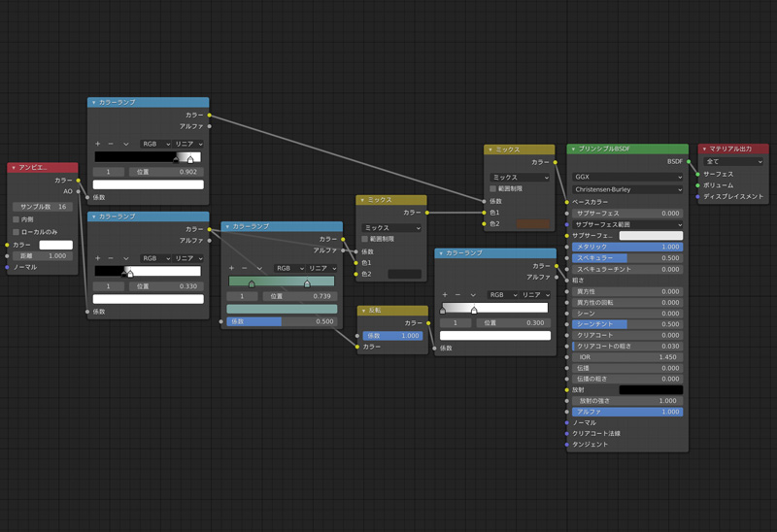
Task: Collapse the プリンシプルBSDF node with its header triangle
Action: click(573, 150)
